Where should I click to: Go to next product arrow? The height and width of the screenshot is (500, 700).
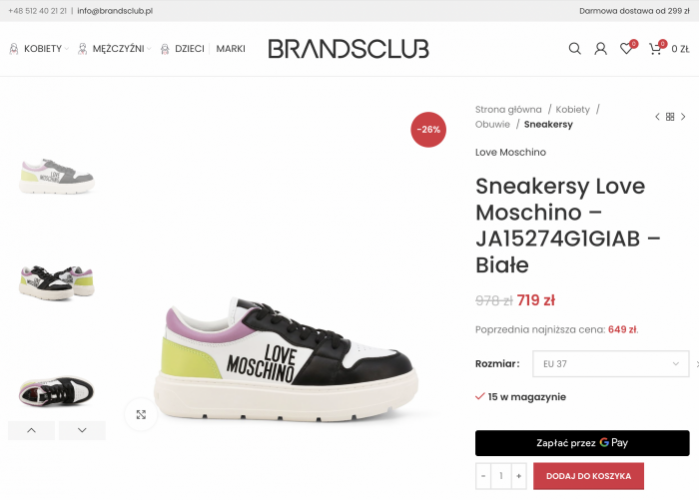[683, 117]
